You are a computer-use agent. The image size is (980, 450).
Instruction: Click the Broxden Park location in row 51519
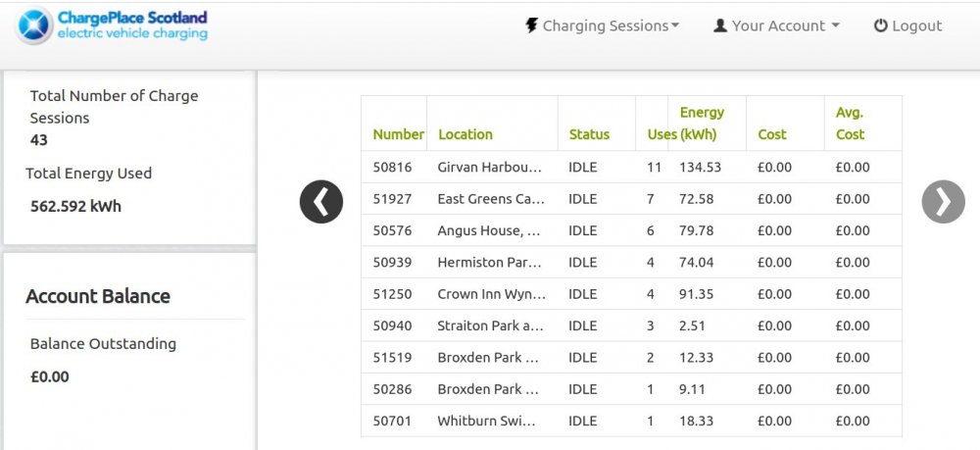pos(488,358)
